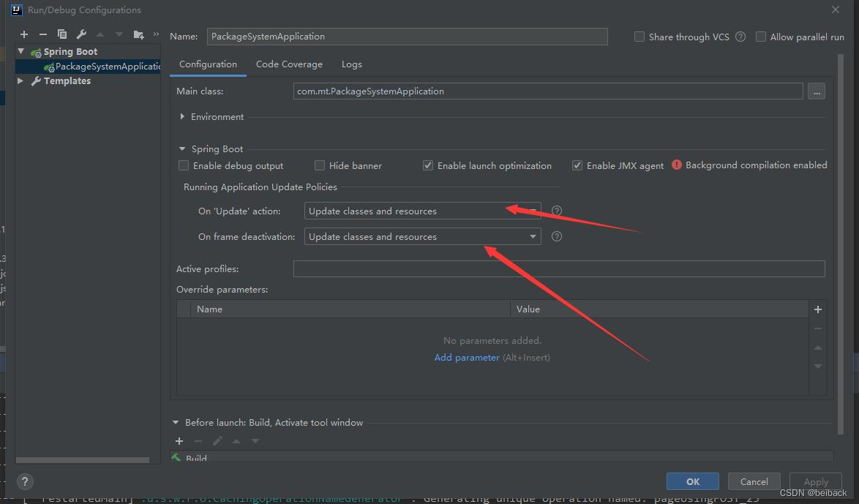This screenshot has height=504, width=859.
Task: Move the configuration up with the toolbar arrow
Action: (x=100, y=34)
